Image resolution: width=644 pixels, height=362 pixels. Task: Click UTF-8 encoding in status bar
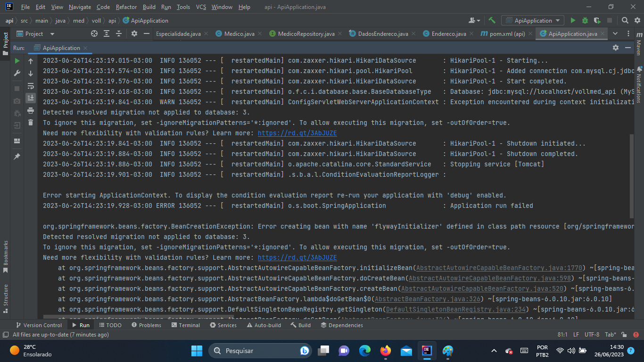[592, 335]
